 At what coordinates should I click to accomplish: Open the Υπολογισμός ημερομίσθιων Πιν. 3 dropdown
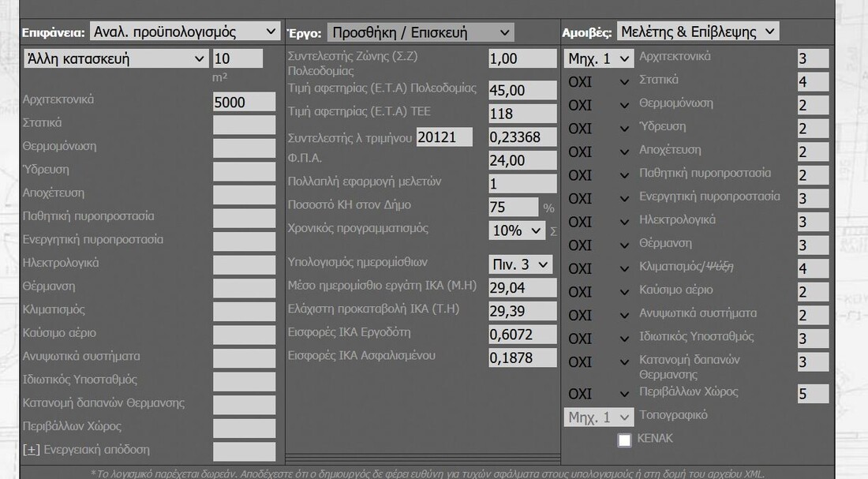(520, 264)
